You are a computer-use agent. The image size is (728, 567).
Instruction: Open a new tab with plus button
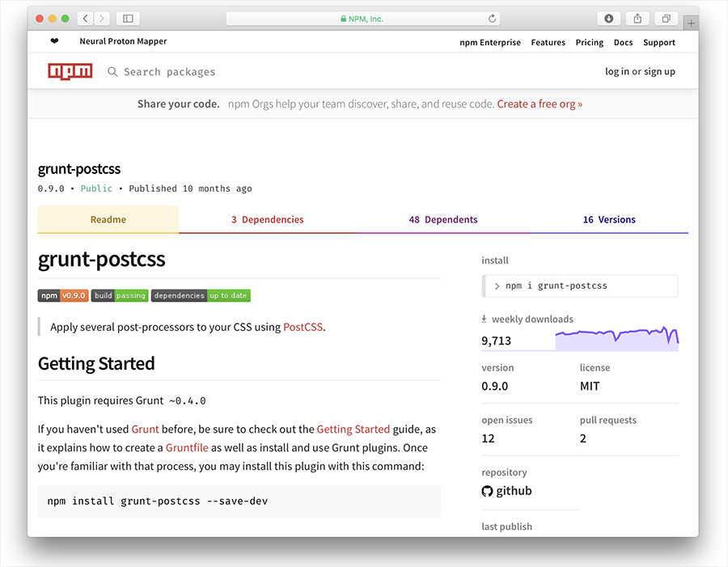pos(691,23)
